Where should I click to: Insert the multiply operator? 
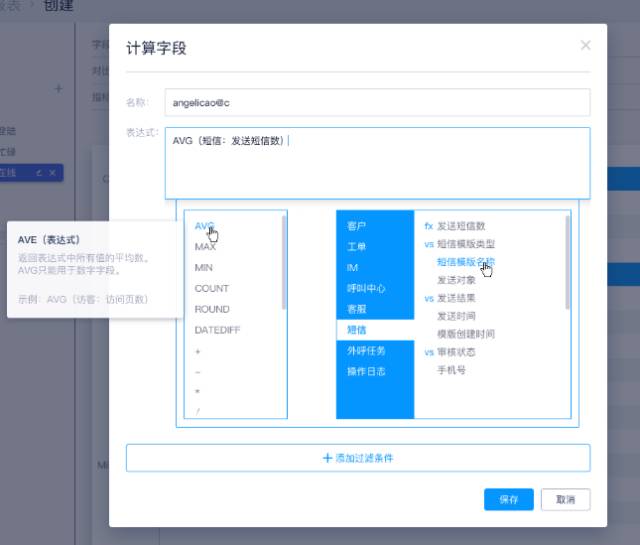[x=198, y=391]
